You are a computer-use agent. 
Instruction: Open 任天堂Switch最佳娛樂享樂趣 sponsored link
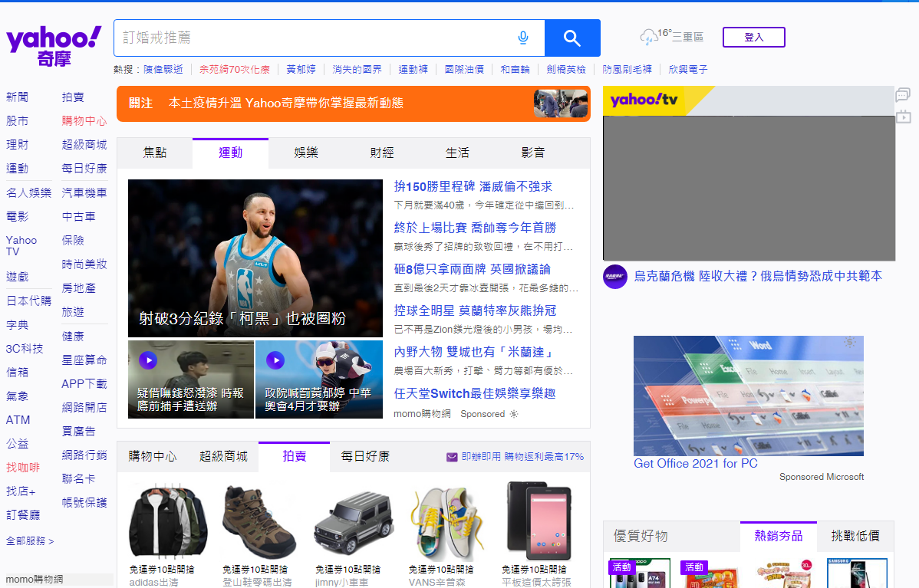pyautogui.click(x=475, y=393)
